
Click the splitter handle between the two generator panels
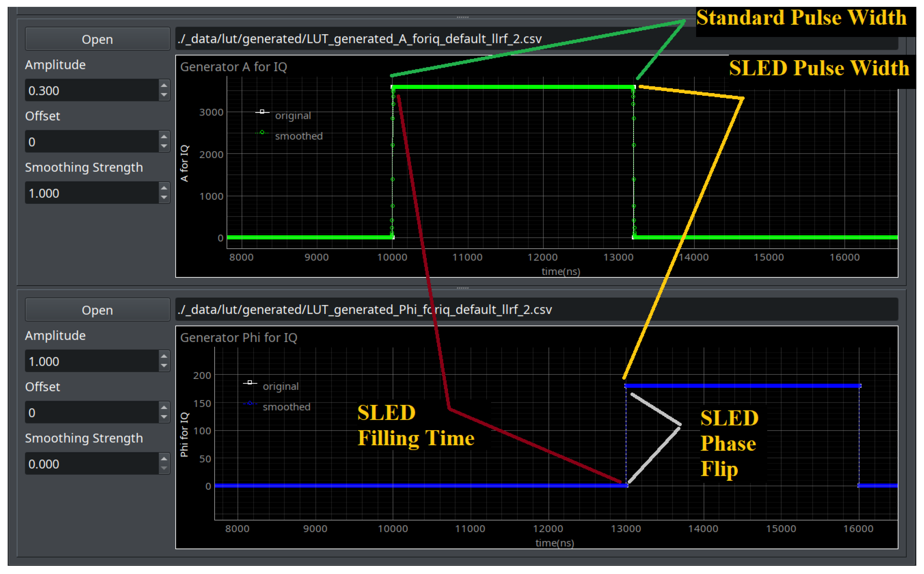[462, 288]
